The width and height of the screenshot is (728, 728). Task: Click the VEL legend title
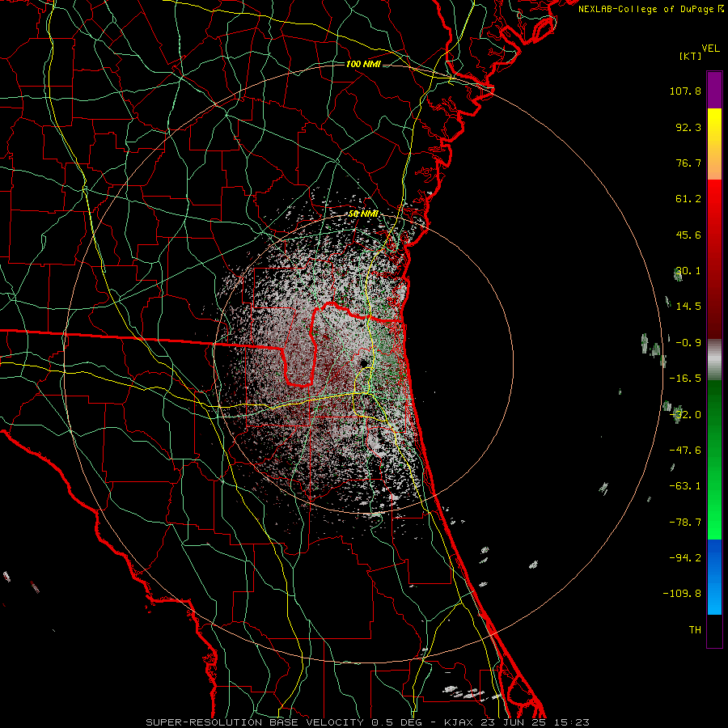coord(711,49)
